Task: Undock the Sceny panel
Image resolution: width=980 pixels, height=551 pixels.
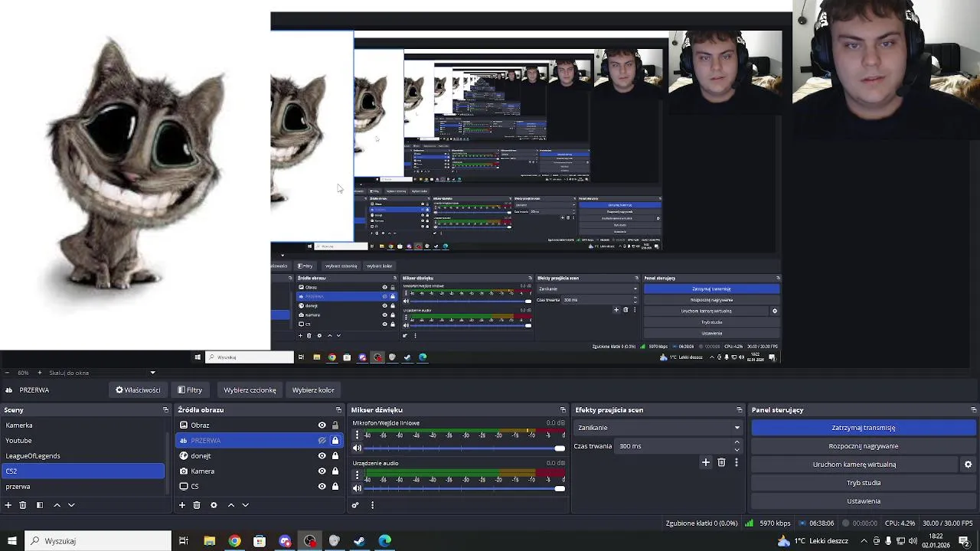Action: tap(165, 410)
